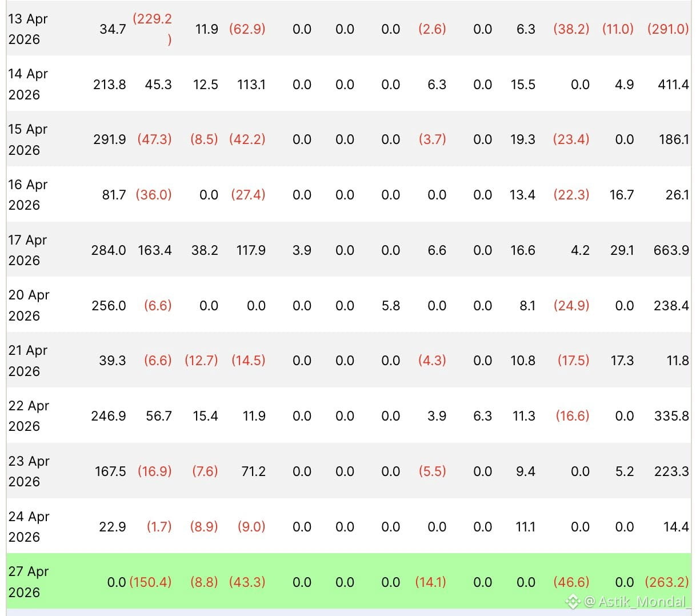Select the 39.3 value on 21 Apr

[x=113, y=361]
